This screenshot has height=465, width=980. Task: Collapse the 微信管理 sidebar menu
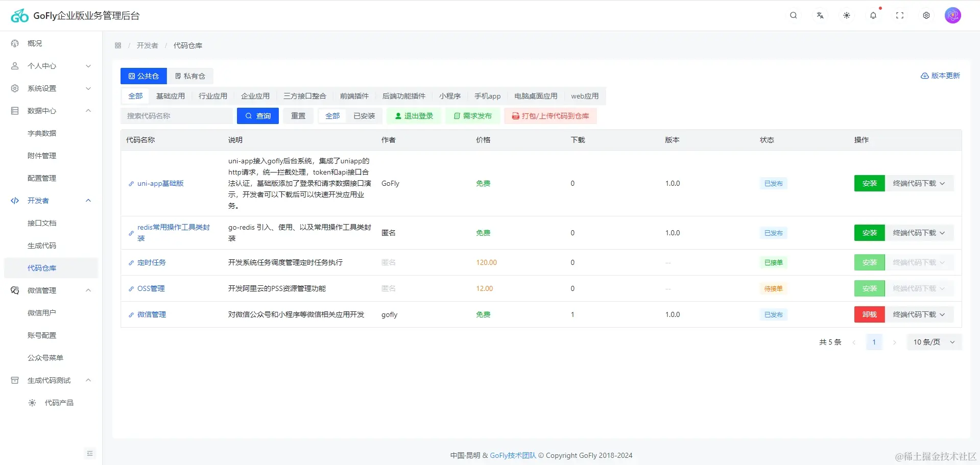pos(51,290)
